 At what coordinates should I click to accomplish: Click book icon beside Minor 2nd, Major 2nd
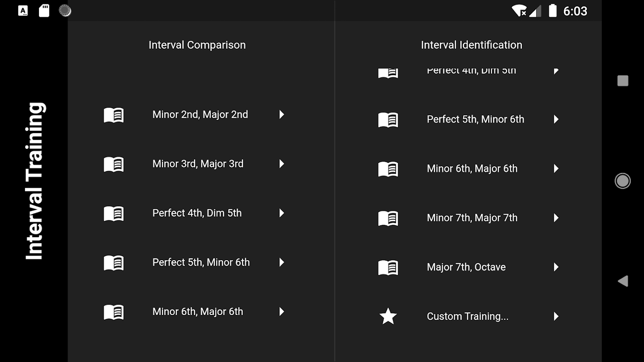[x=113, y=115]
